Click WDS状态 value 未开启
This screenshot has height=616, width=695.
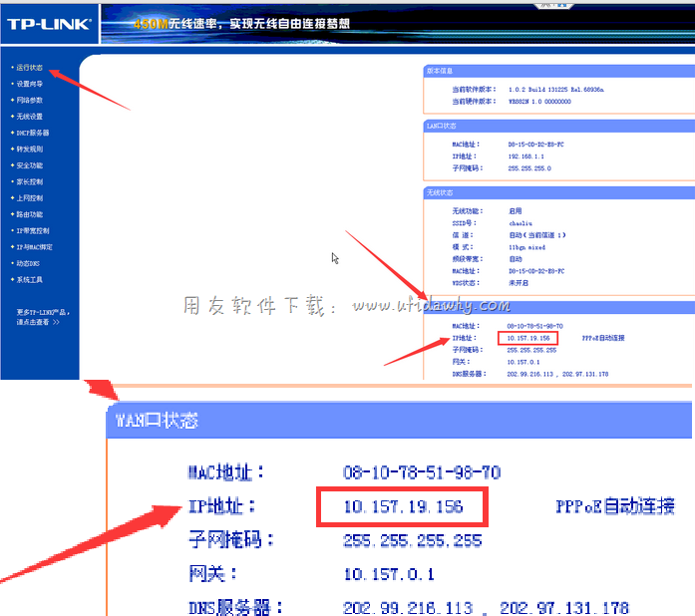point(519,283)
